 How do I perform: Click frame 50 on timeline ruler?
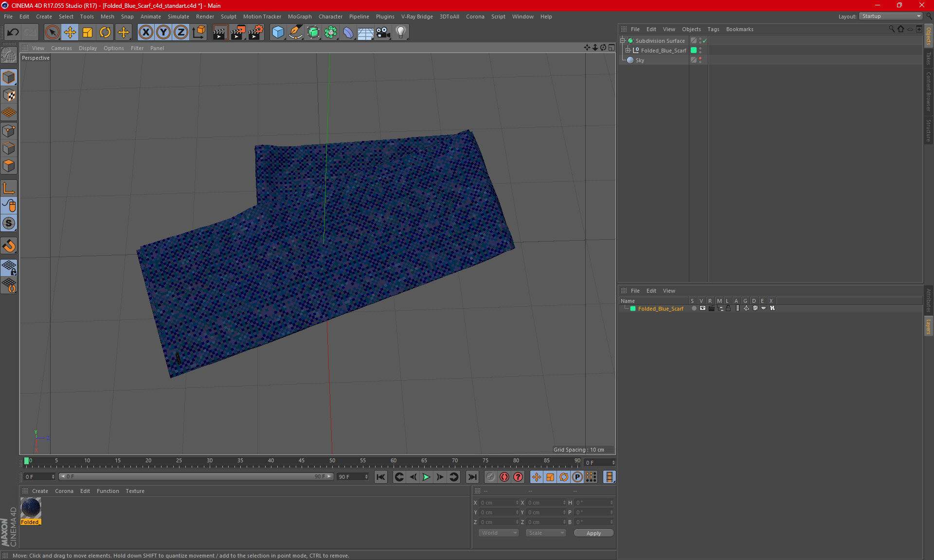click(332, 461)
